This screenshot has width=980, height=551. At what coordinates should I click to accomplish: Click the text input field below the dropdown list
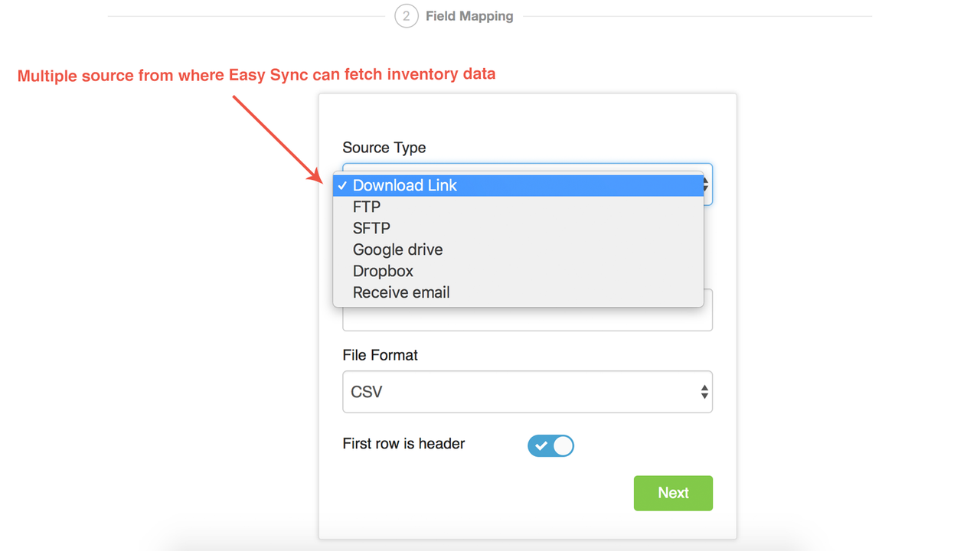coord(528,319)
